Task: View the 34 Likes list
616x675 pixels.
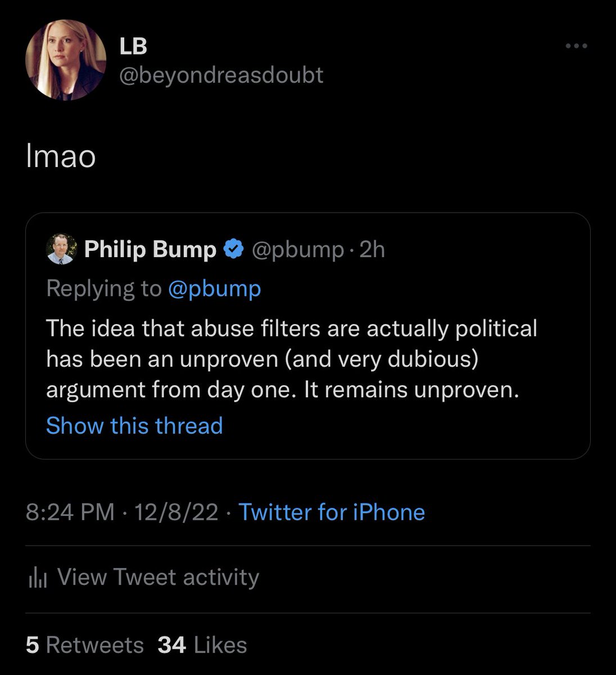Action: [202, 645]
